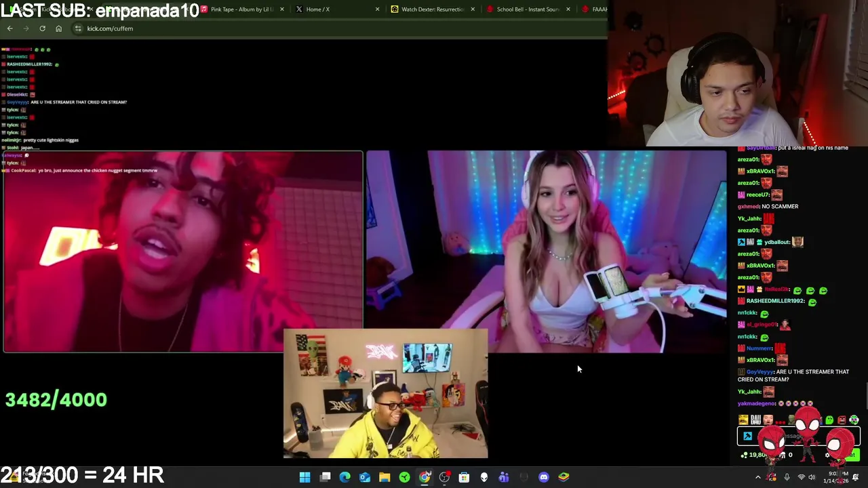Viewport: 868px width, 488px height.
Task: Open Task View from the taskbar
Action: tap(325, 477)
